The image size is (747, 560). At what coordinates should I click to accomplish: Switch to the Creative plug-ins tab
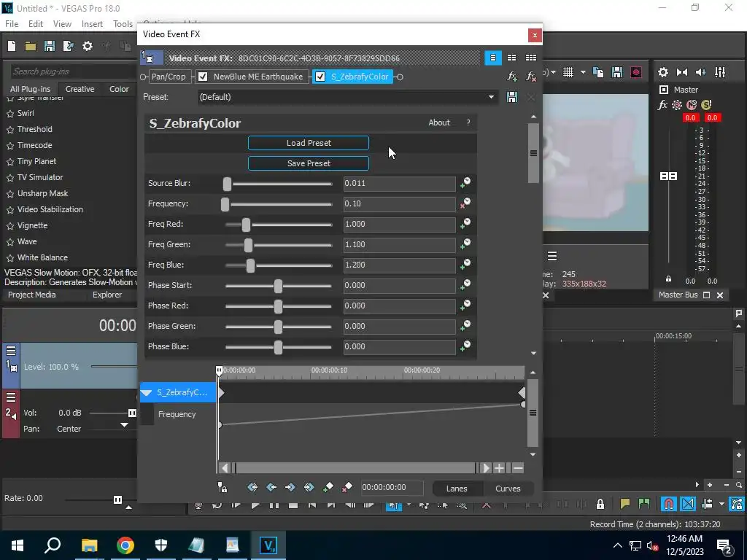coord(80,89)
